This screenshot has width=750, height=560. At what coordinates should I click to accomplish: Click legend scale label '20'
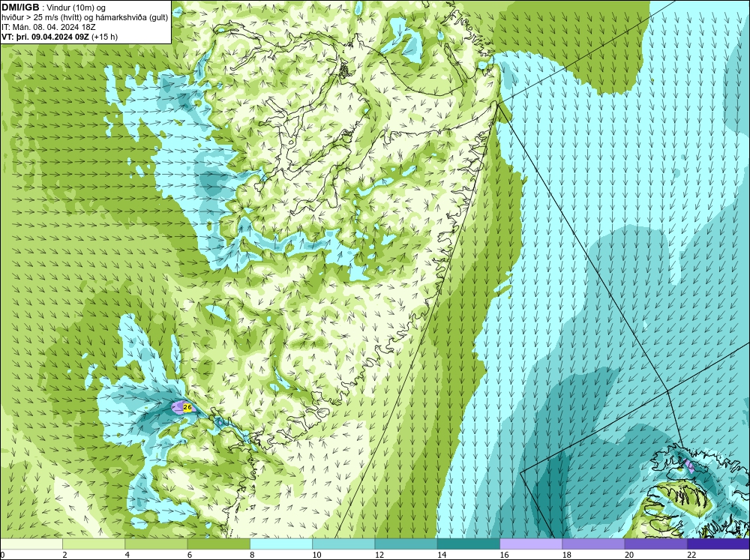click(629, 555)
